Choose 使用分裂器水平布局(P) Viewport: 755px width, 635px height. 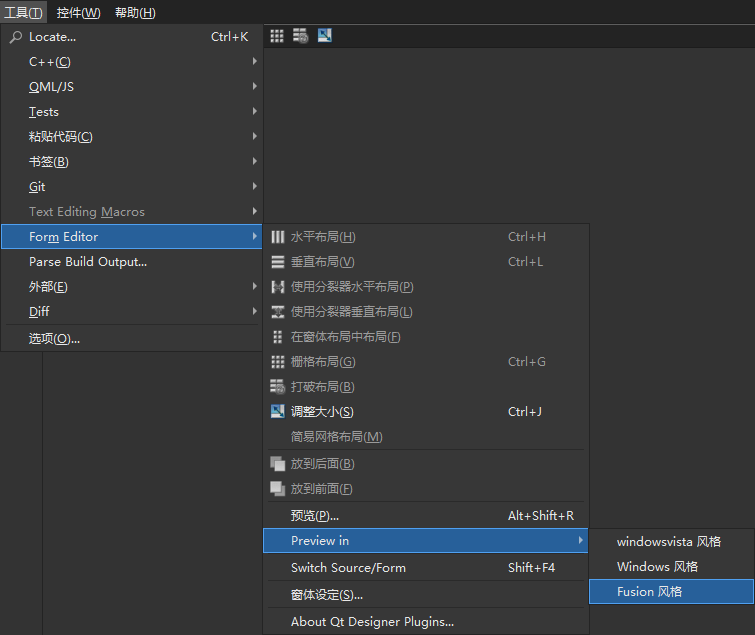pos(426,287)
